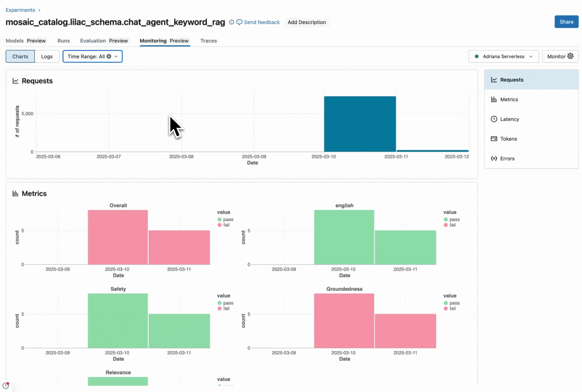Click the Share button
Image resolution: width=582 pixels, height=392 pixels.
coord(566,22)
